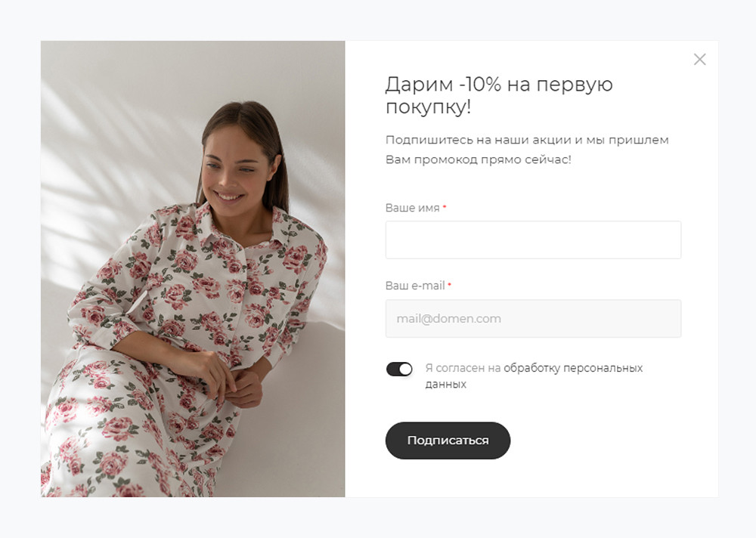Click the "Дарим -10% на первую покупку!" heading
Viewport: 756px width, 538px height.
pos(499,95)
